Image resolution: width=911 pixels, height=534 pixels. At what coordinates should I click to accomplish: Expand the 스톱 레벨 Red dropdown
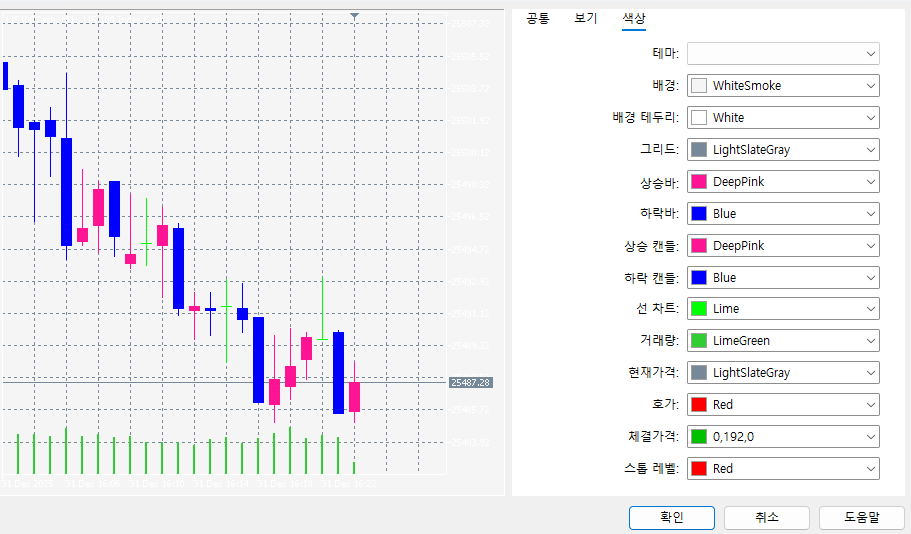point(871,468)
